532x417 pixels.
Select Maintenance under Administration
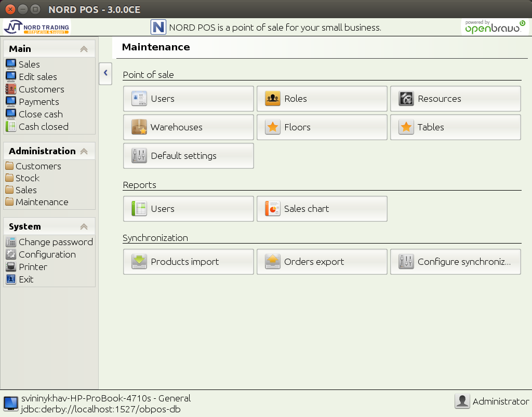click(11, 202)
